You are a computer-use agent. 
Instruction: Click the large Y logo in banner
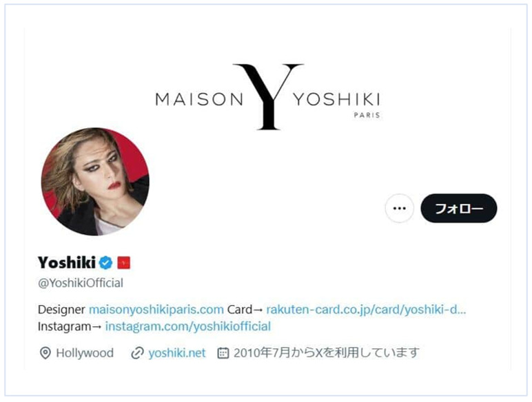point(267,96)
